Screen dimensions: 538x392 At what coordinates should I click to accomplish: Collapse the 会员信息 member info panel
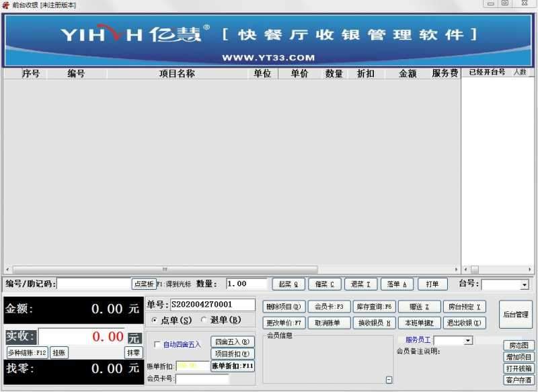coord(389,380)
